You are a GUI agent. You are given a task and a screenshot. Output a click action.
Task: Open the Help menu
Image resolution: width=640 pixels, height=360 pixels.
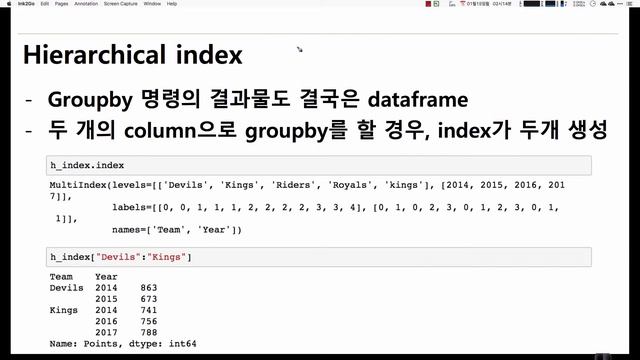click(172, 4)
